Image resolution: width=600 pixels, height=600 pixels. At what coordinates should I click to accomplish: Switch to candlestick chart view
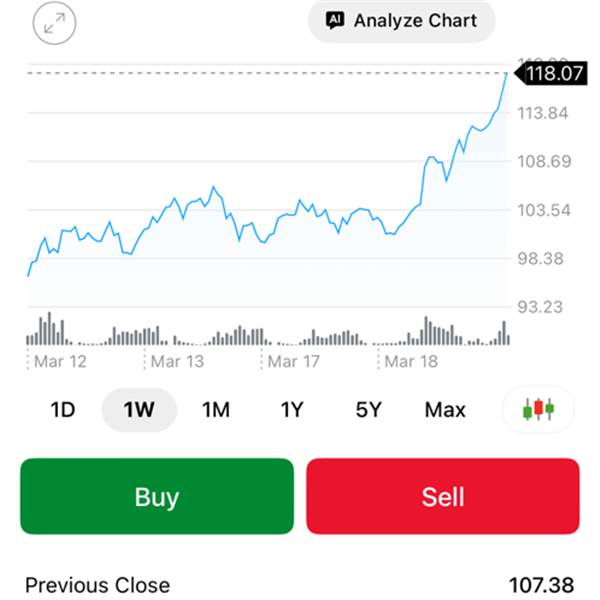(x=538, y=409)
